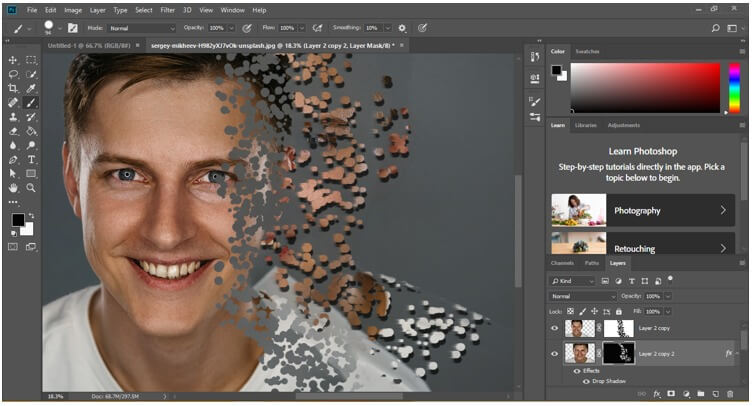Screen dimensions: 752x406
Task: Toggle pressure for opacity
Action: [247, 28]
